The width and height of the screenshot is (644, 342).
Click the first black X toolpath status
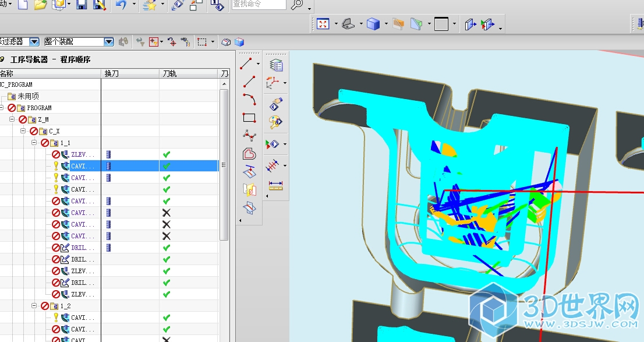[x=166, y=213]
